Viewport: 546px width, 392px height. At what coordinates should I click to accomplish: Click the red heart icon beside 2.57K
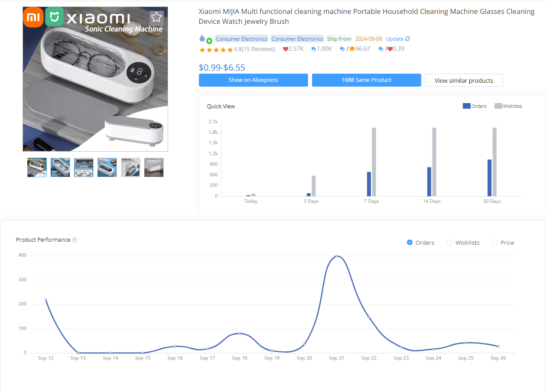[285, 49]
